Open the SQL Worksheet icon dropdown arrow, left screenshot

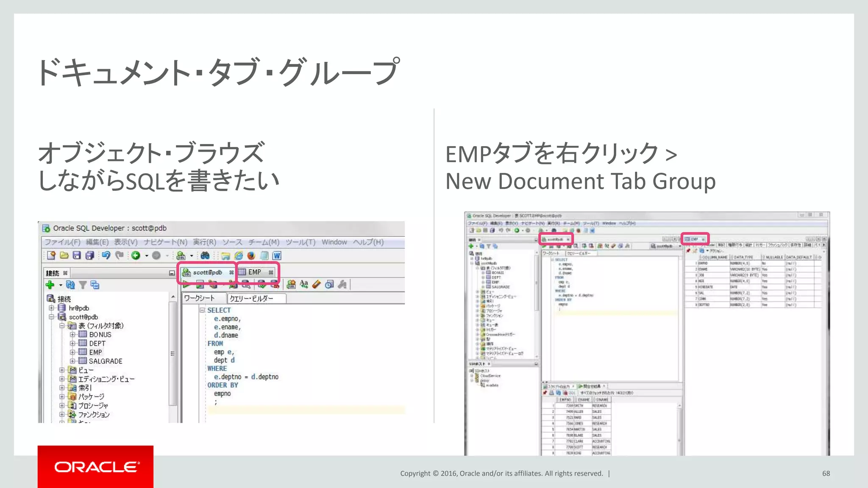click(x=192, y=256)
